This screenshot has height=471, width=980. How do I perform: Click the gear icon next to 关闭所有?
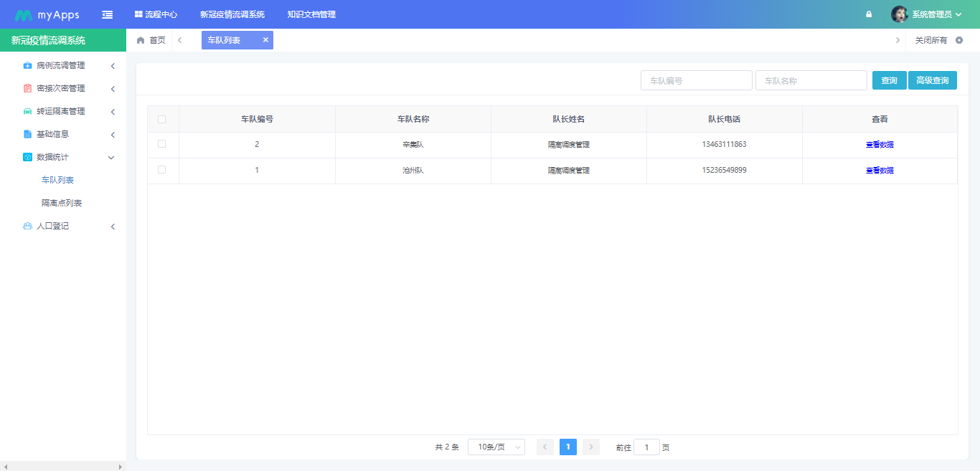(x=959, y=40)
